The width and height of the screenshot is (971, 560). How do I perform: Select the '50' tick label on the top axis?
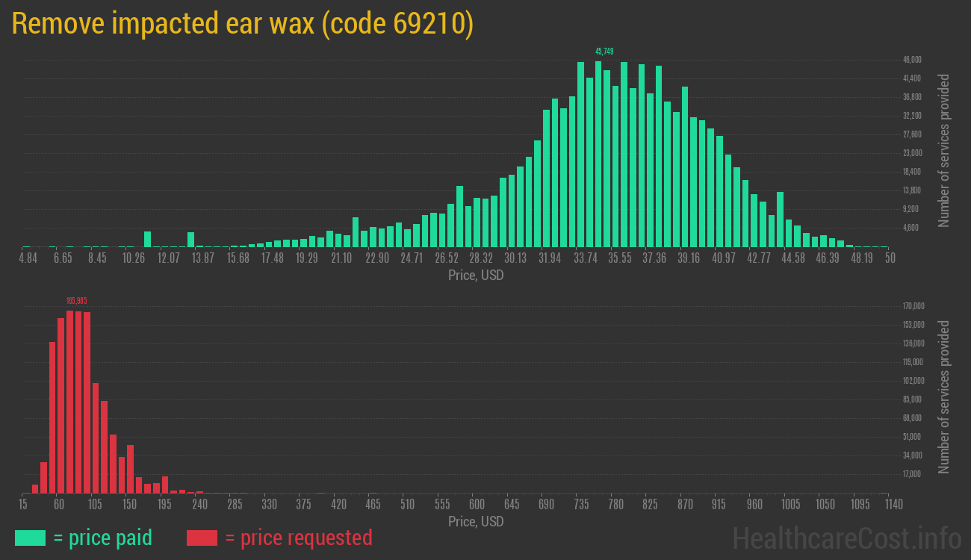[889, 258]
